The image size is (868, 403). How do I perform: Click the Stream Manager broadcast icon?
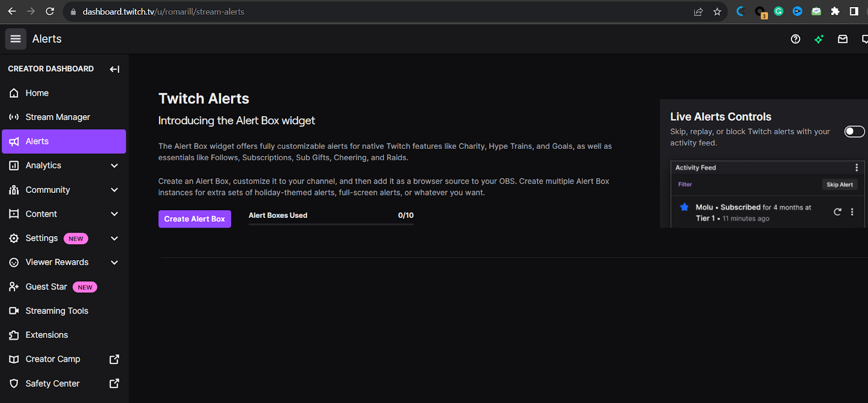pos(14,117)
